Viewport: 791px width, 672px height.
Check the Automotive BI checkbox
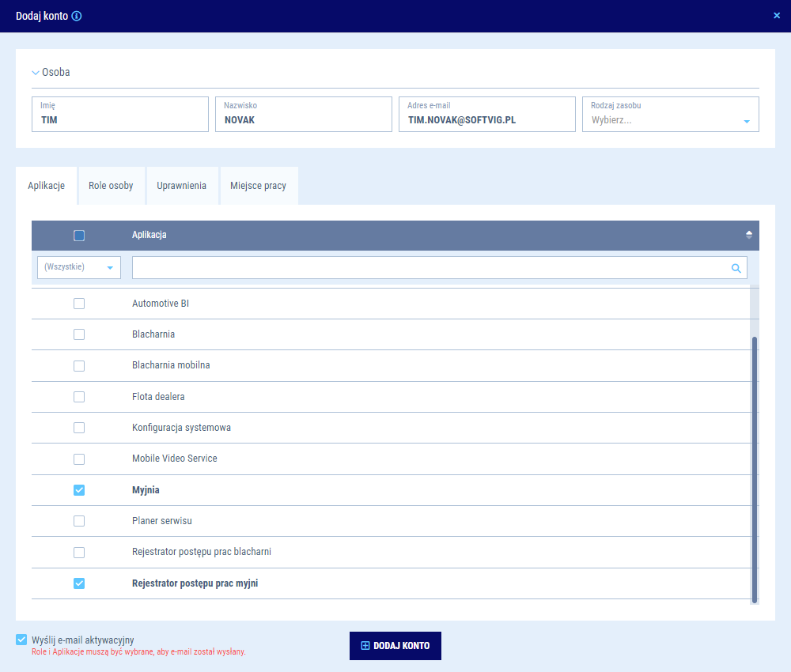point(79,304)
